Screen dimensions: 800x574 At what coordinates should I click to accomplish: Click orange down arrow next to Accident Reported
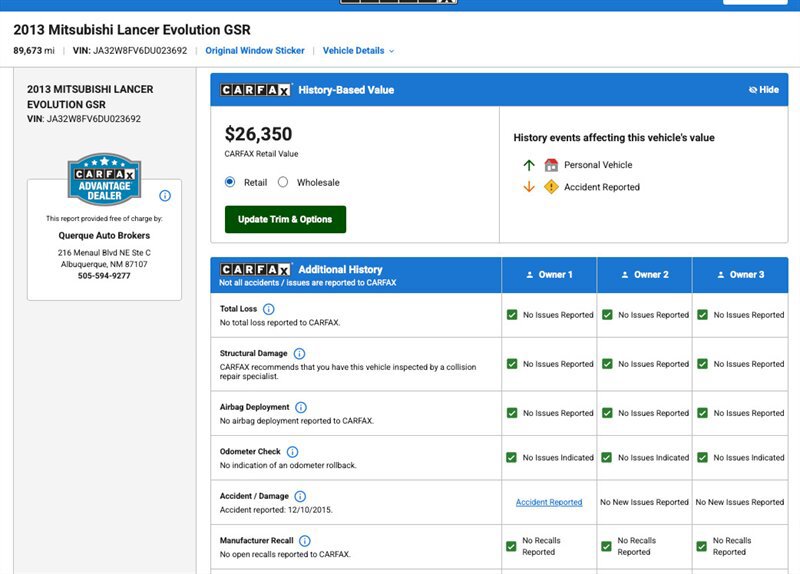(x=529, y=187)
